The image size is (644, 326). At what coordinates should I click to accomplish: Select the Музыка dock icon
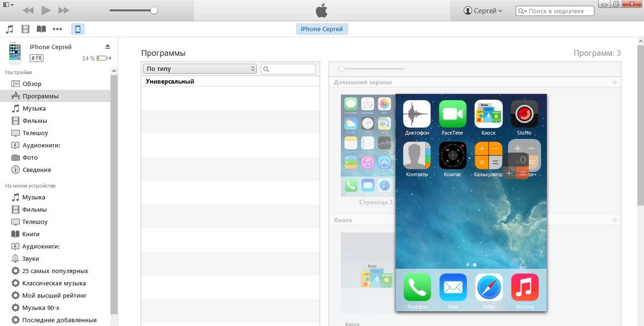[525, 287]
